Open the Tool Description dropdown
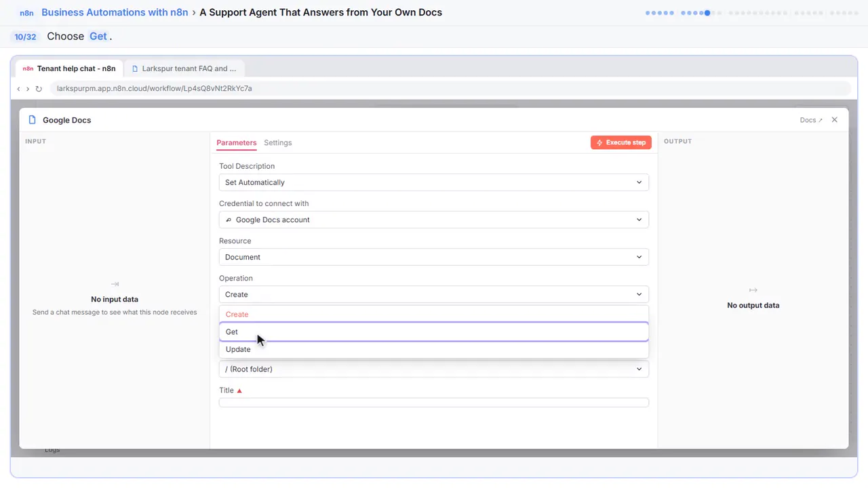 434,182
